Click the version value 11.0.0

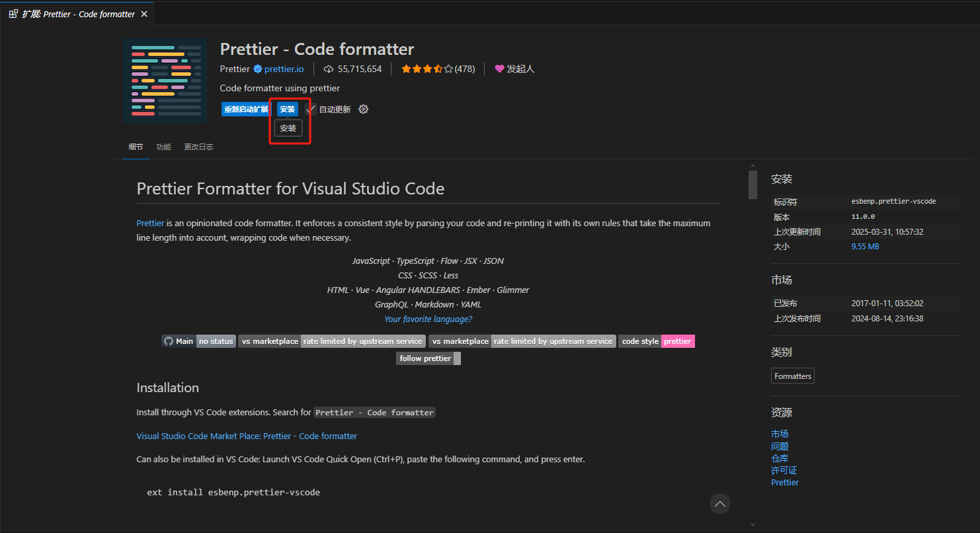[863, 216]
